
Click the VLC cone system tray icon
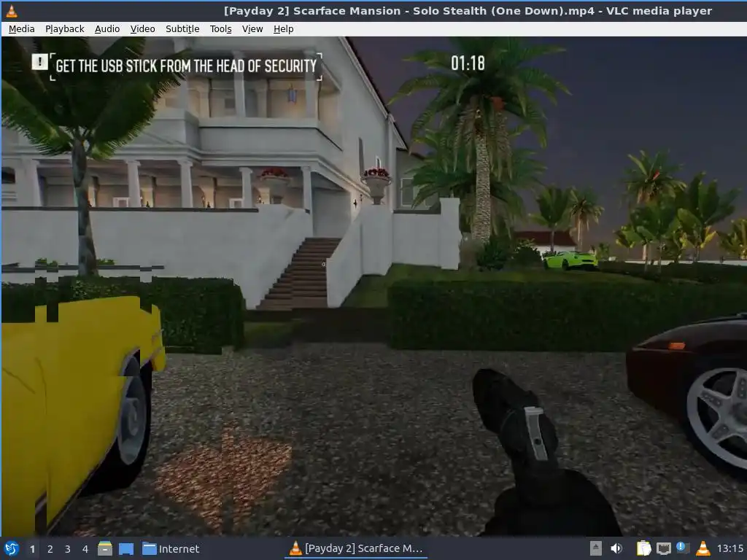703,548
